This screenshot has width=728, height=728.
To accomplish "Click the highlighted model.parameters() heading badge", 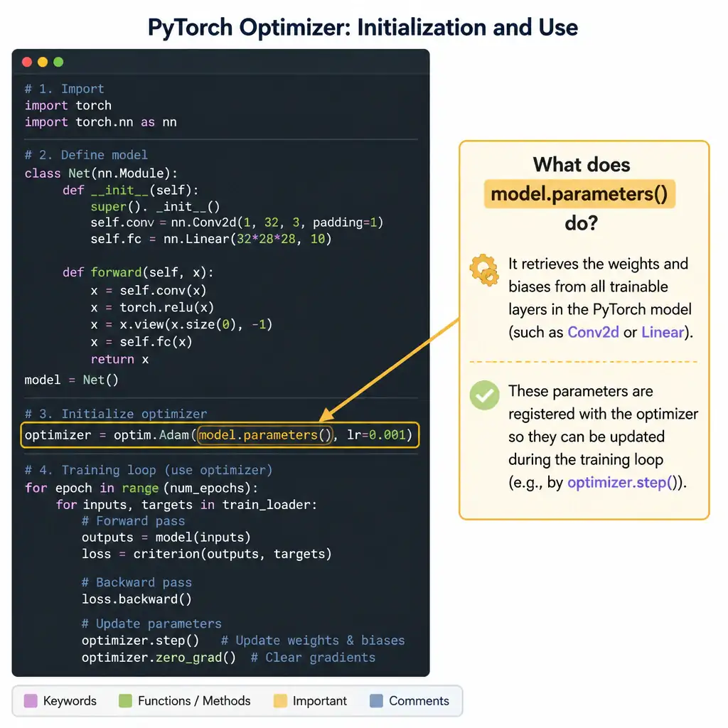I will [579, 193].
